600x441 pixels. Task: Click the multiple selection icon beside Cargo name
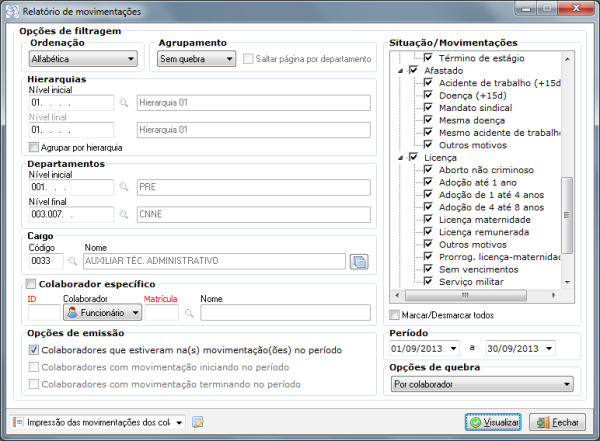coord(359,261)
